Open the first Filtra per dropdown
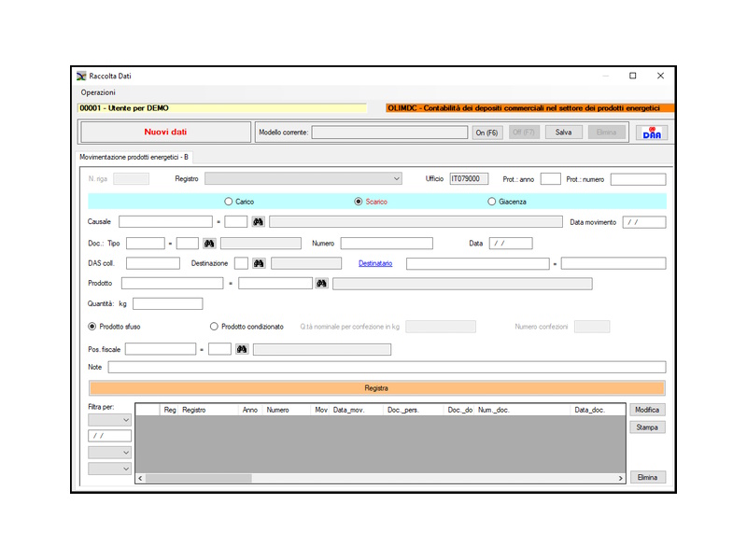 109,420
